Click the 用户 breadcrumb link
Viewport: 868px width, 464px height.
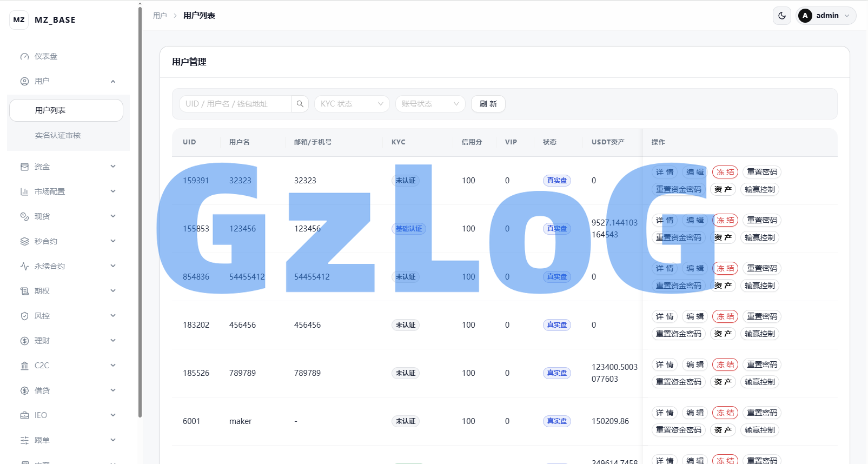click(160, 16)
